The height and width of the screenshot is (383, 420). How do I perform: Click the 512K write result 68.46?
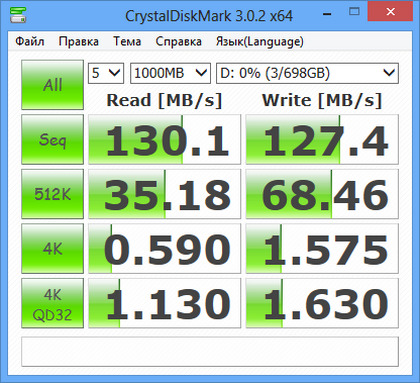(x=322, y=194)
